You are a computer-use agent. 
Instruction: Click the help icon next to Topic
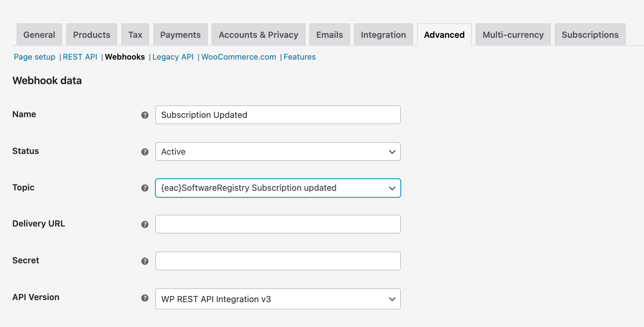145,188
